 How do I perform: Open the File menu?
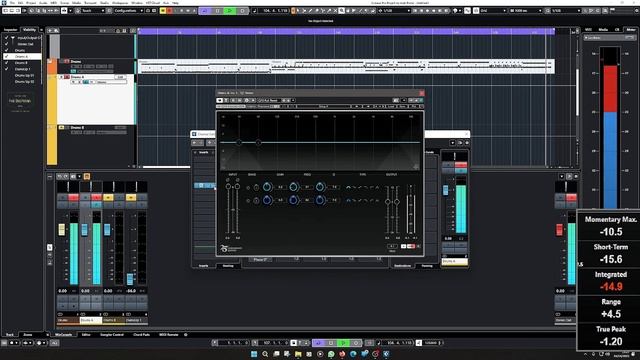[12, 3]
